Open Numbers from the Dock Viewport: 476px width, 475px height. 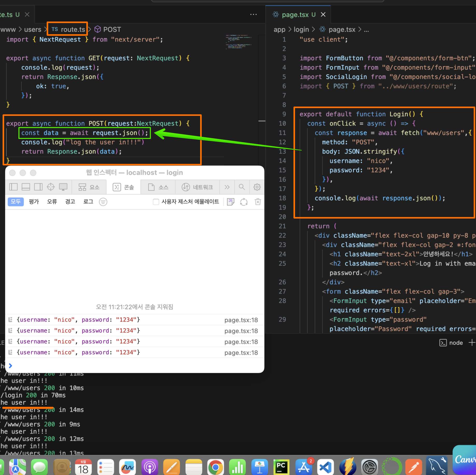(x=237, y=466)
